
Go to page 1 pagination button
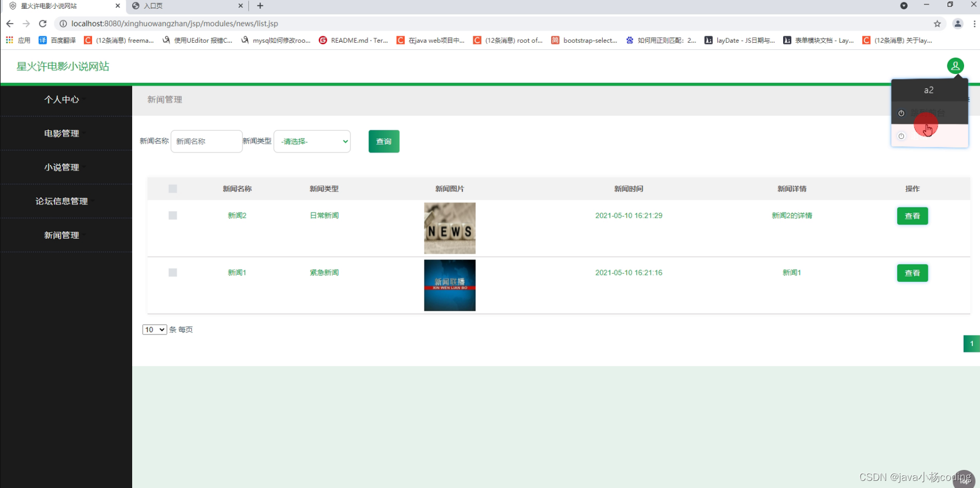(972, 344)
